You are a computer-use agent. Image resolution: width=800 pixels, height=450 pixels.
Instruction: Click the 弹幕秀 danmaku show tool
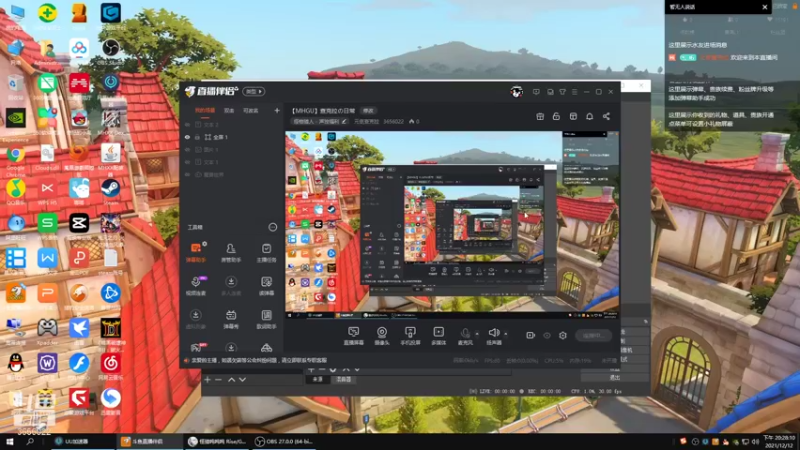tap(231, 319)
